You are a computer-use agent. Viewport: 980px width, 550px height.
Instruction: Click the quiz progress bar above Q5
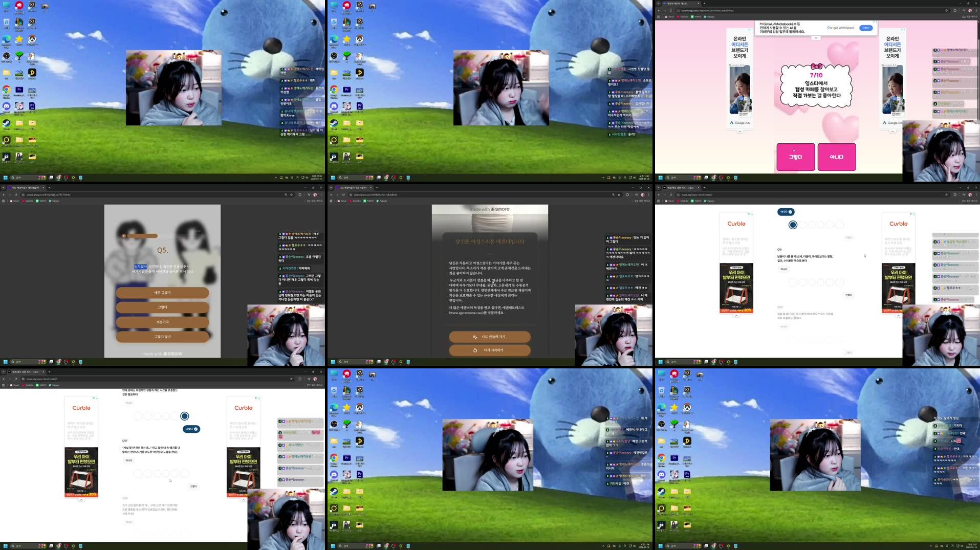pos(141,236)
